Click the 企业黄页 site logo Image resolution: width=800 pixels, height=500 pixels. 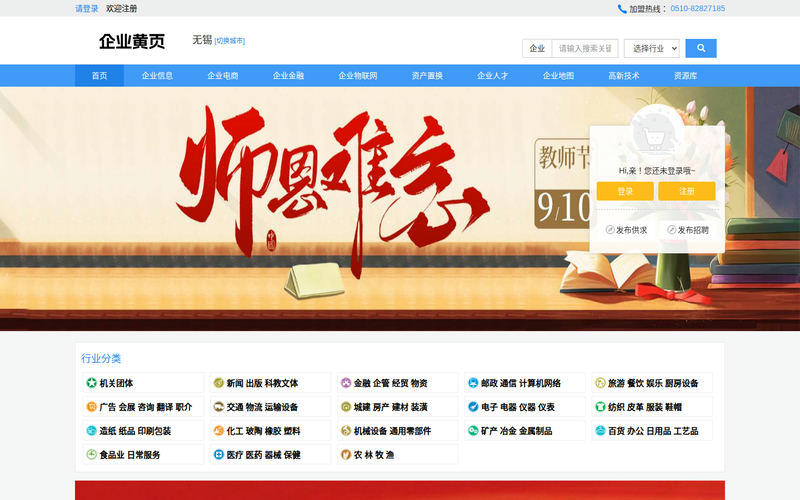click(x=132, y=41)
